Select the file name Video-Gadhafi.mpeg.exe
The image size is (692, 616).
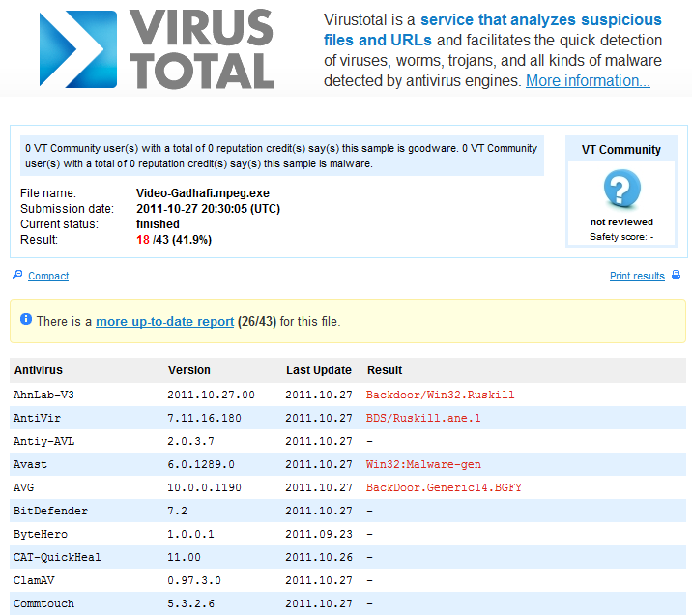[x=203, y=193]
